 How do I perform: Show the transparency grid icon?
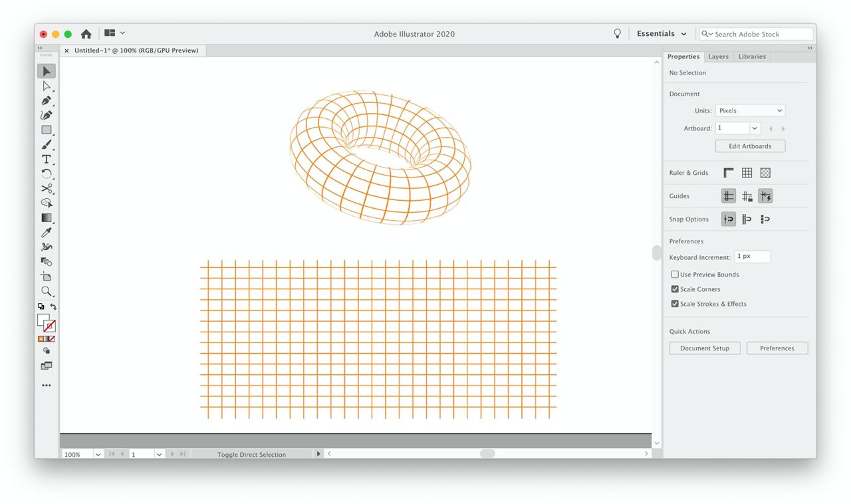[765, 173]
